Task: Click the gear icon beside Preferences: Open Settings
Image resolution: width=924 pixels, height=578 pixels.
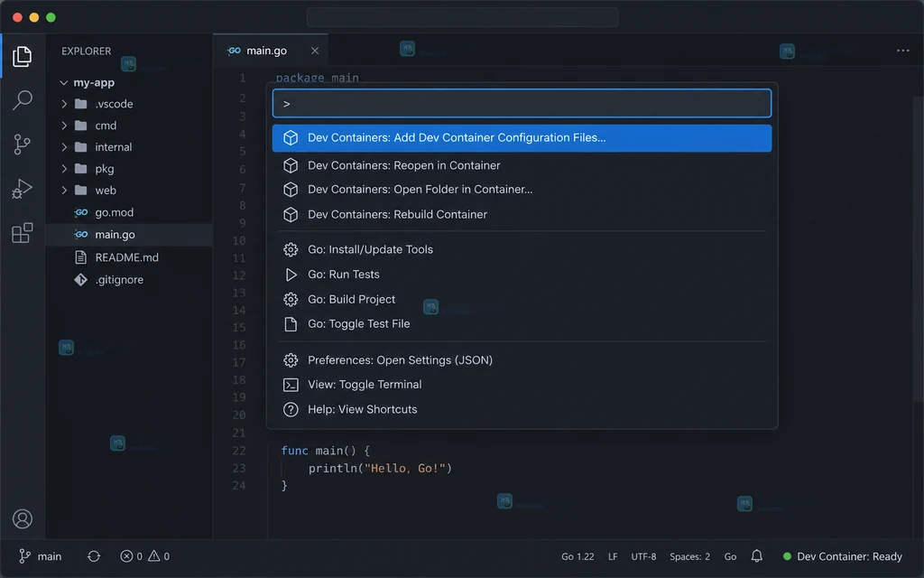Action: coord(291,360)
